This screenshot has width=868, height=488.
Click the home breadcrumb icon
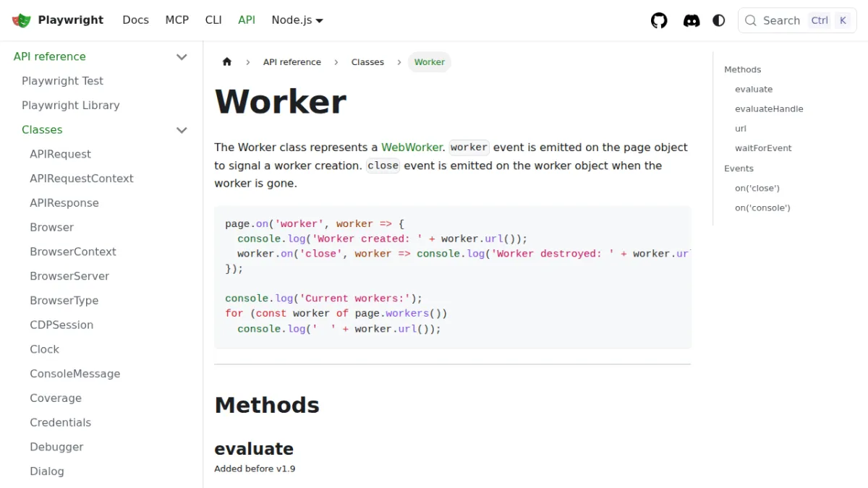click(x=227, y=62)
